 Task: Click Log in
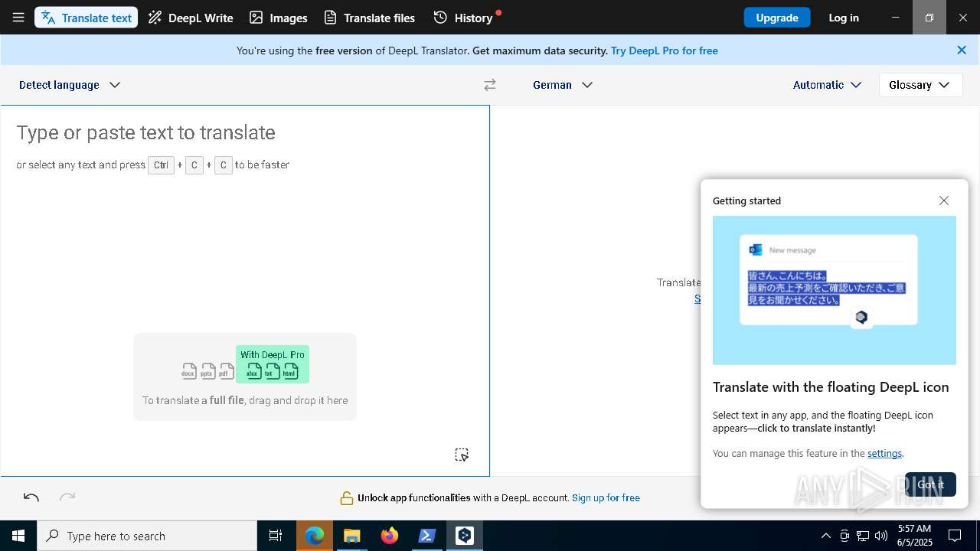coord(844,18)
